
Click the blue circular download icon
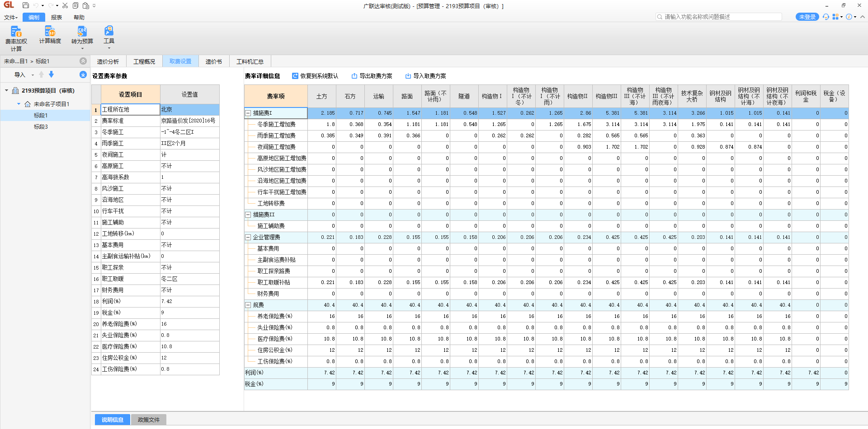[x=83, y=75]
